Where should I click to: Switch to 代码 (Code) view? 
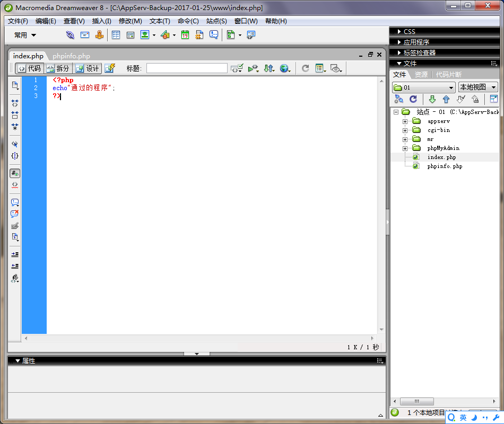point(30,68)
